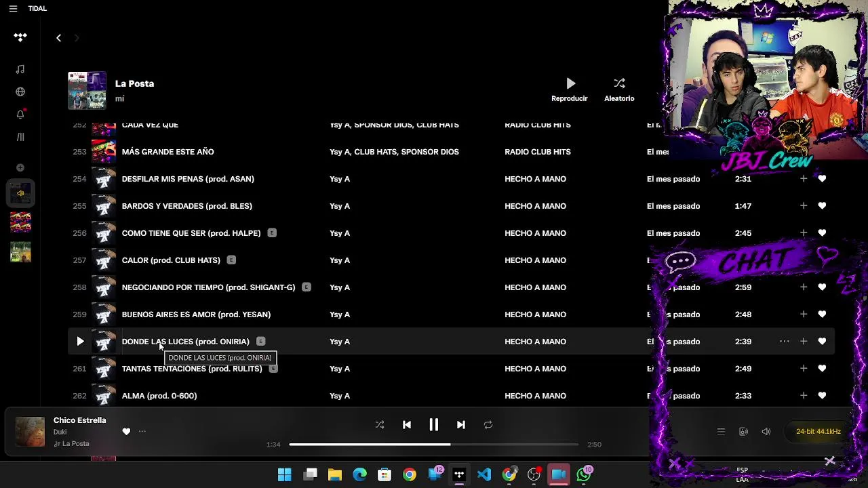Screen dimensions: 868x488
Task: Add NEGOCIANDO POR TIEMPO to a playlist
Action: (804, 287)
